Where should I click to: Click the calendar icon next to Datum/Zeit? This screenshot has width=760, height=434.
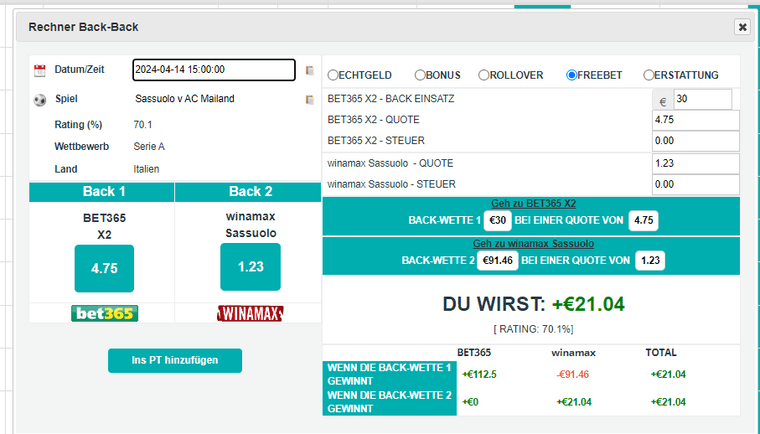pos(40,70)
